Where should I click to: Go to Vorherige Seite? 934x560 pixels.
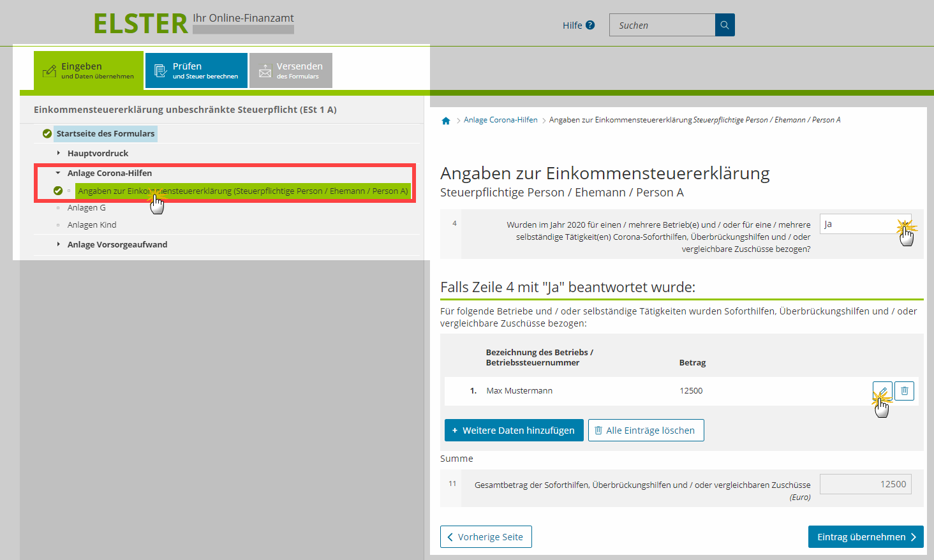click(x=486, y=537)
